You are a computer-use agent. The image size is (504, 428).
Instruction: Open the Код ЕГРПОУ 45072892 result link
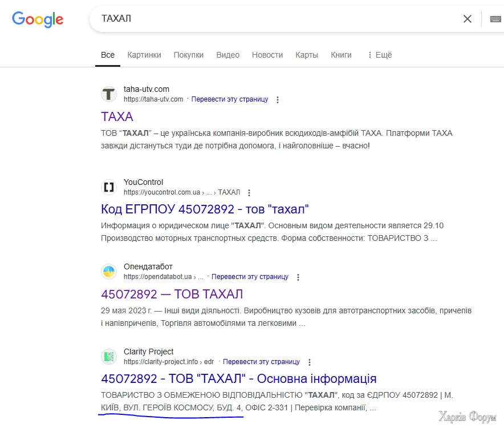(x=204, y=209)
